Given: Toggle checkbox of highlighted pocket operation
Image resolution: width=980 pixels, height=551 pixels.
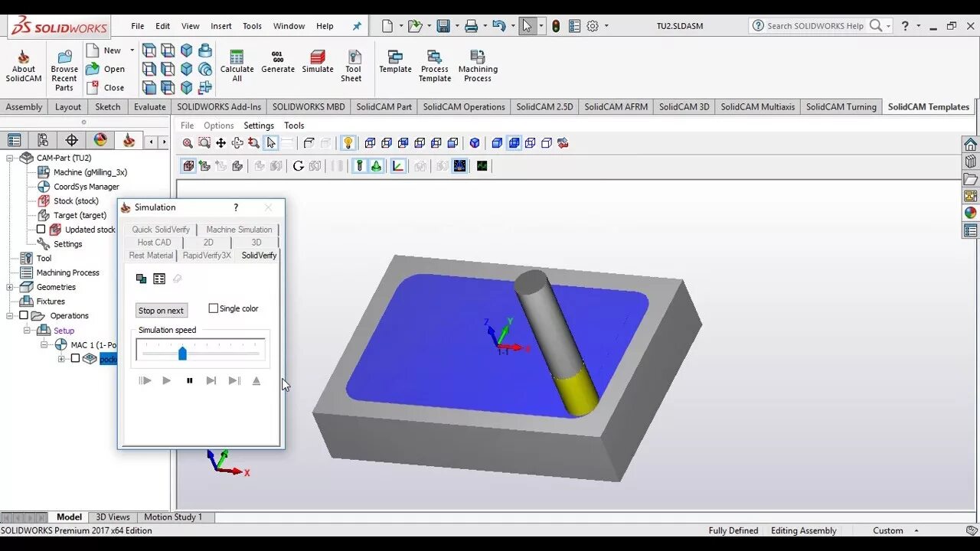Looking at the screenshot, I should point(75,359).
